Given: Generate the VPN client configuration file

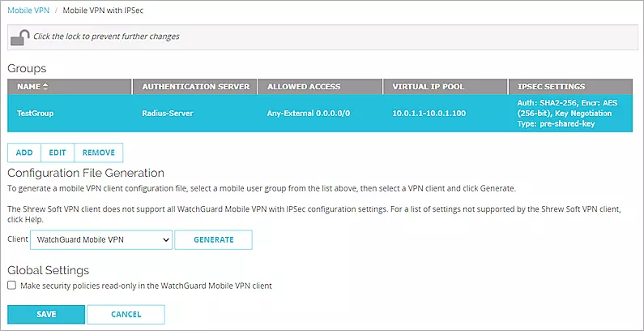Looking at the screenshot, I should [x=213, y=239].
